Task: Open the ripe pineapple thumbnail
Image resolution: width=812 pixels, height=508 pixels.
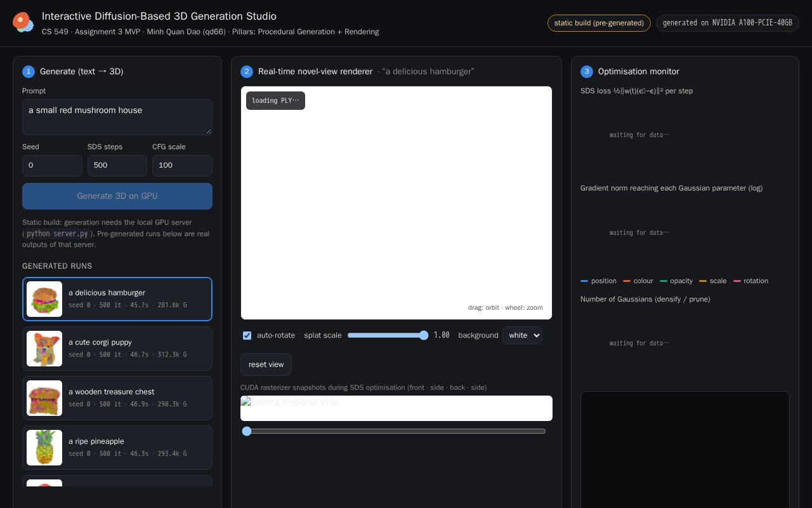Action: click(44, 448)
